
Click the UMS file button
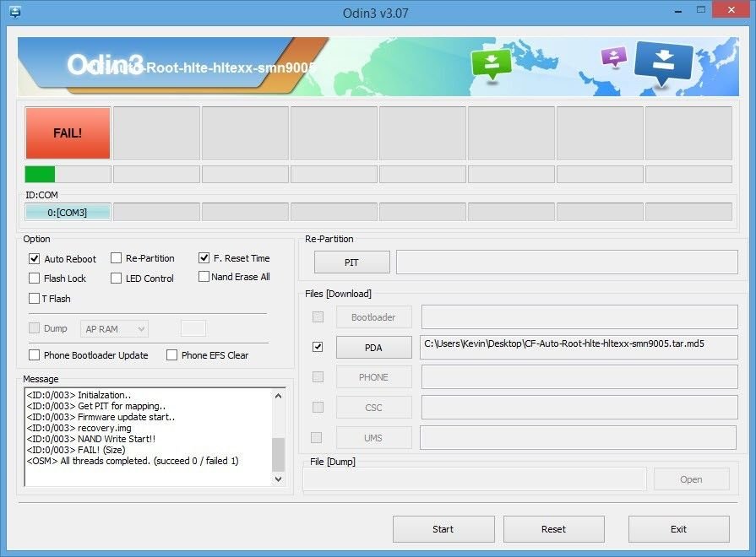click(x=374, y=438)
